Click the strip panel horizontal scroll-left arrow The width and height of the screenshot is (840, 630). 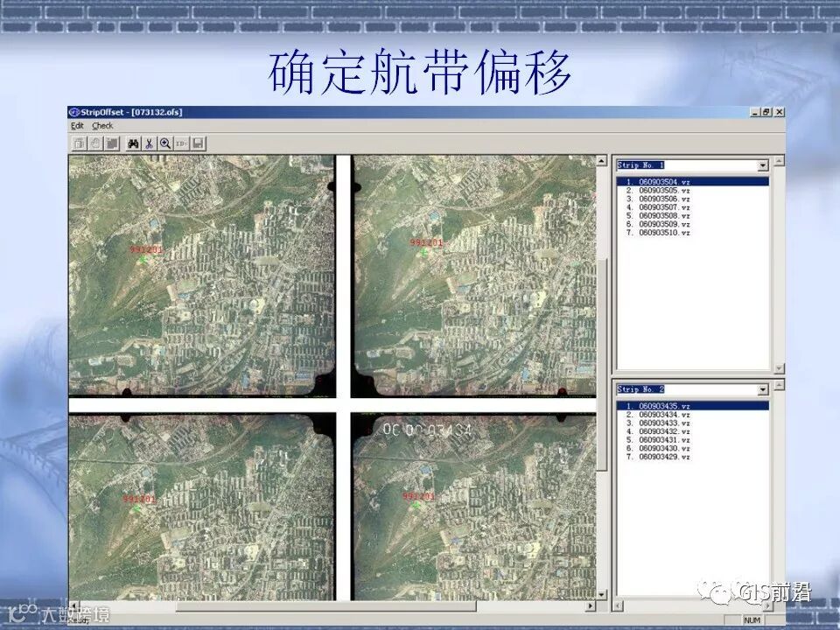(x=618, y=605)
